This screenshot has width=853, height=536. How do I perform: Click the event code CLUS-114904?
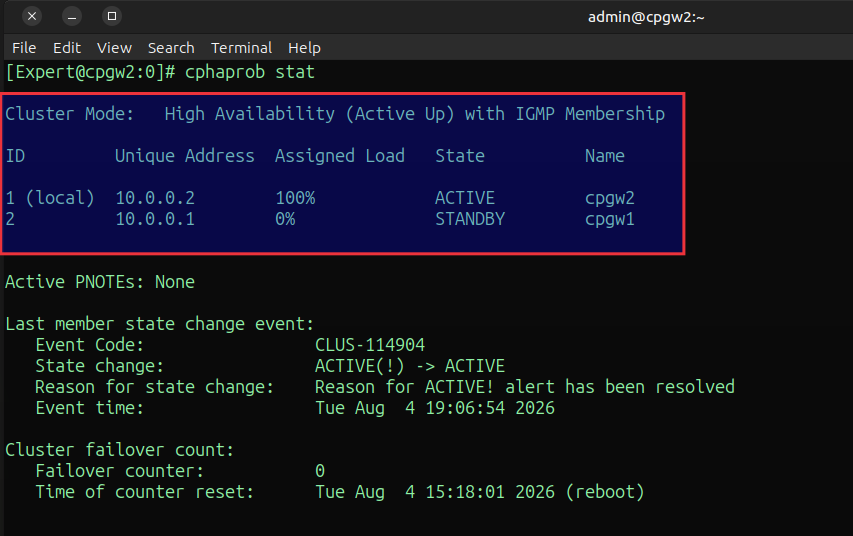370,344
